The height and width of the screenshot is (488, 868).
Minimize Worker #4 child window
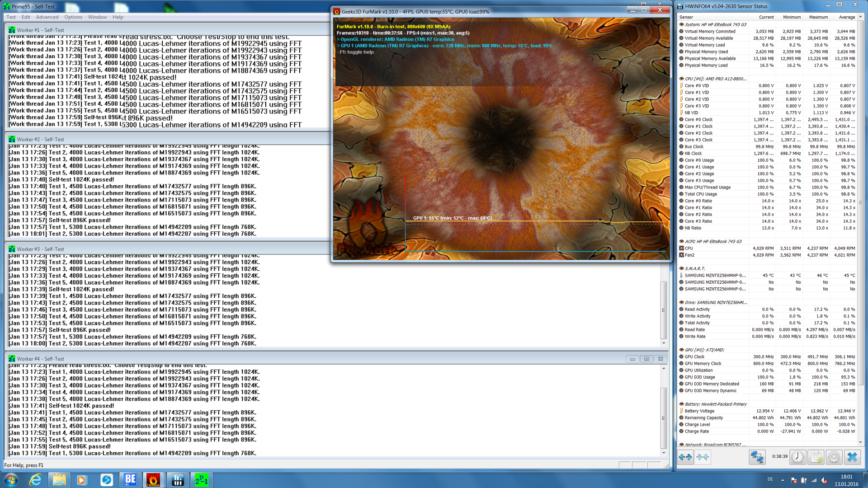[x=632, y=359]
